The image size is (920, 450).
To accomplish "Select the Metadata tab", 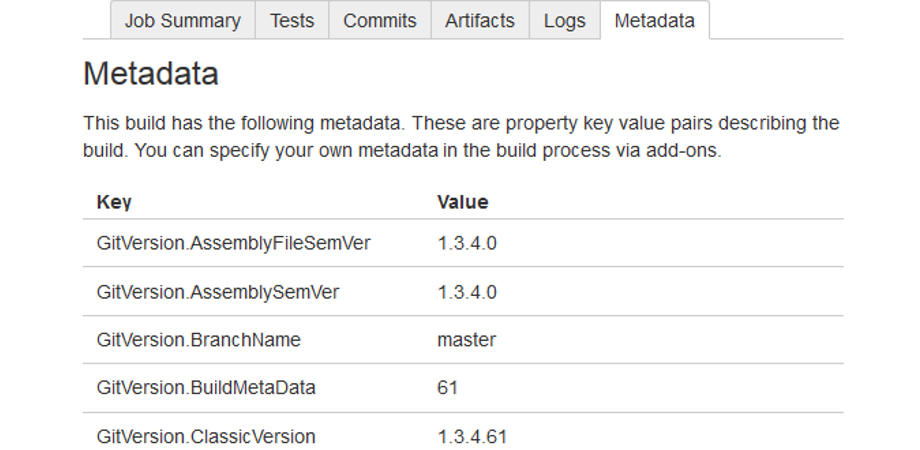I will (654, 20).
